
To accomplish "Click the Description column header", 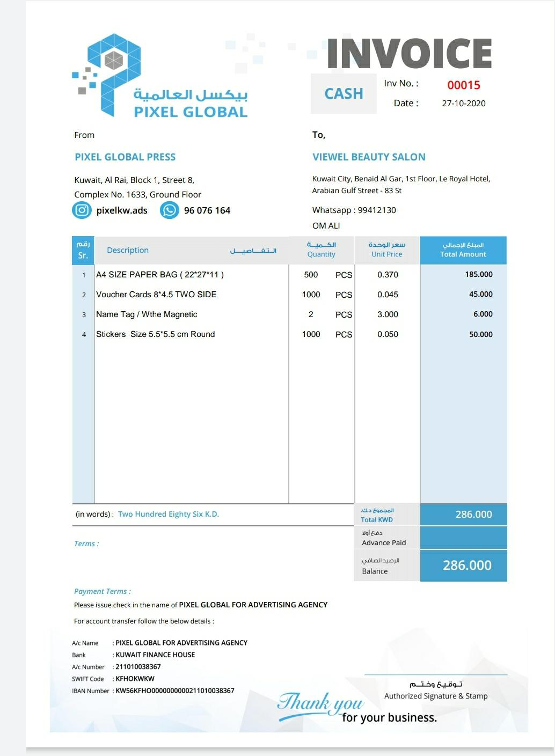I will coord(128,251).
